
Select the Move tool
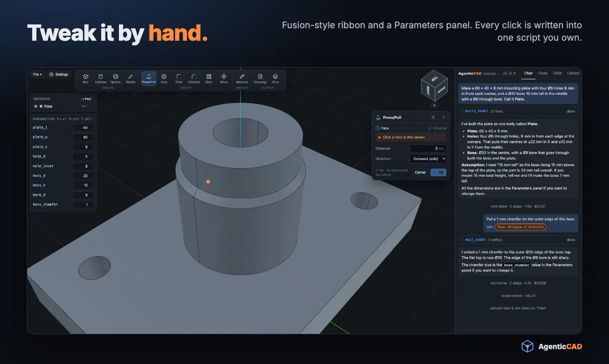coord(224,79)
